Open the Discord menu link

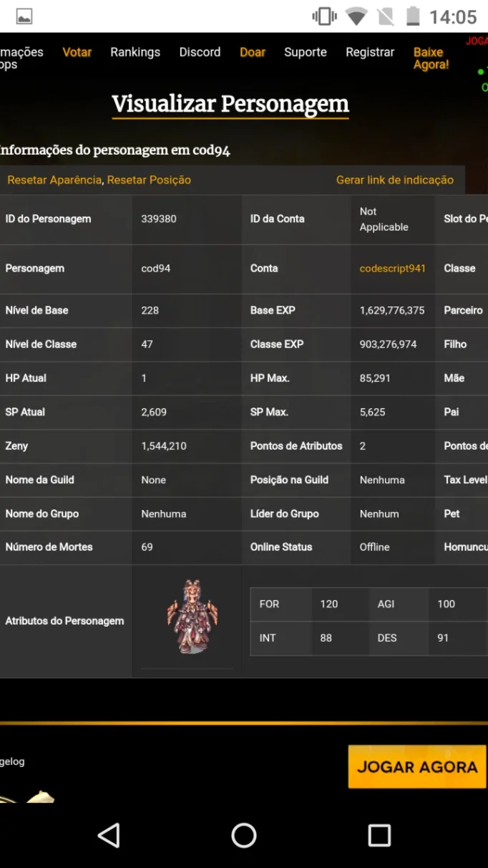pyautogui.click(x=200, y=52)
